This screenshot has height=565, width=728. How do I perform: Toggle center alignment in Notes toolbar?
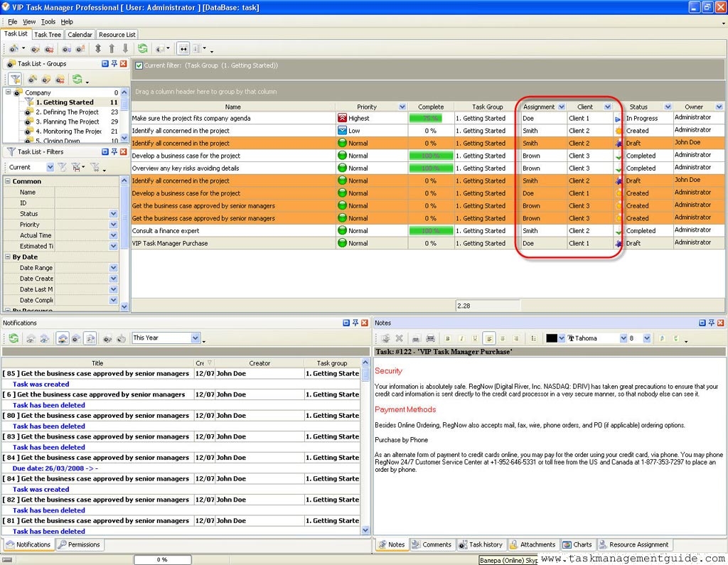pos(503,338)
